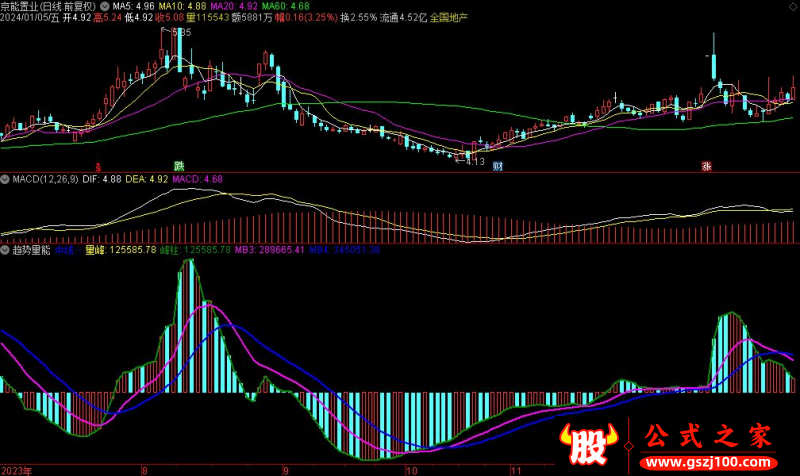Click the 4.13 low price annotation
The height and width of the screenshot is (476, 800).
[x=474, y=161]
